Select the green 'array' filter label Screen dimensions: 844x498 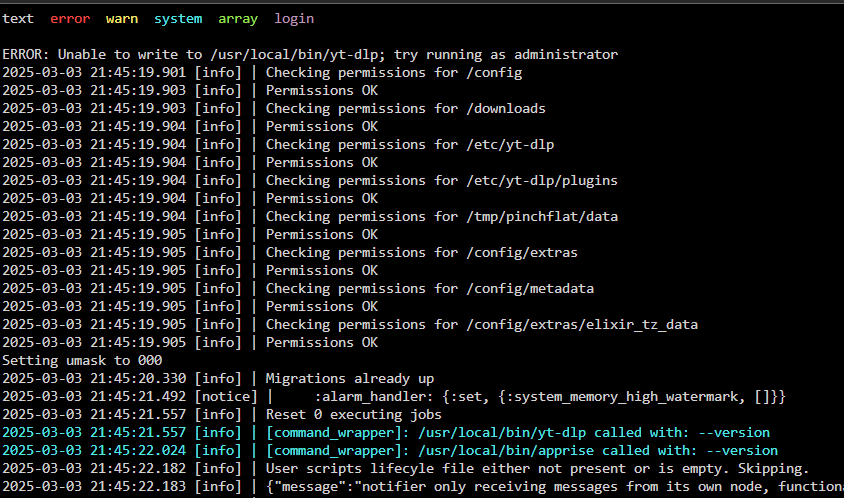[238, 19]
